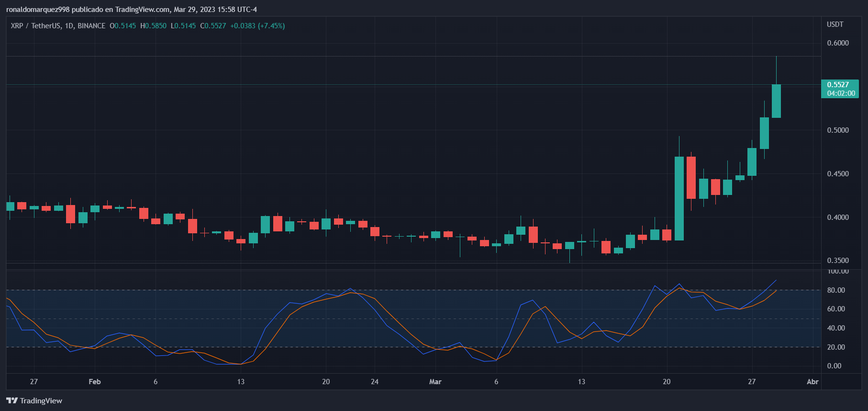This screenshot has height=411, width=868.
Task: Click the 04:02:00 candle countdown timer
Action: pyautogui.click(x=841, y=93)
